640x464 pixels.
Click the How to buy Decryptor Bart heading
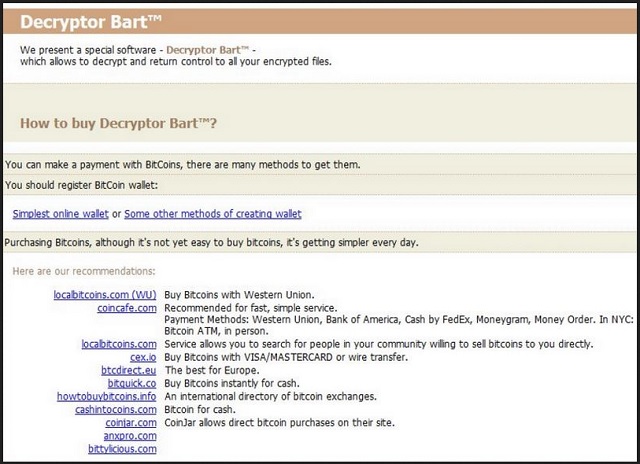pyautogui.click(x=118, y=123)
